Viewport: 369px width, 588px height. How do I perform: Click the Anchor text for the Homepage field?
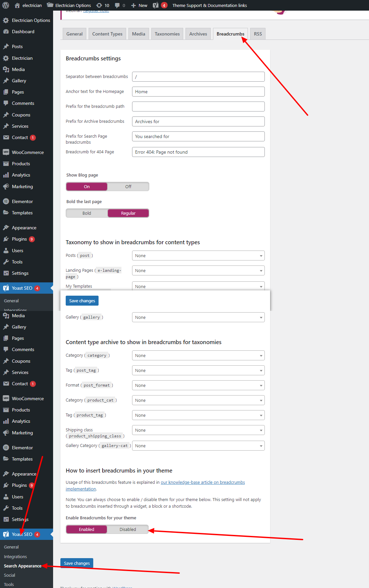198,92
